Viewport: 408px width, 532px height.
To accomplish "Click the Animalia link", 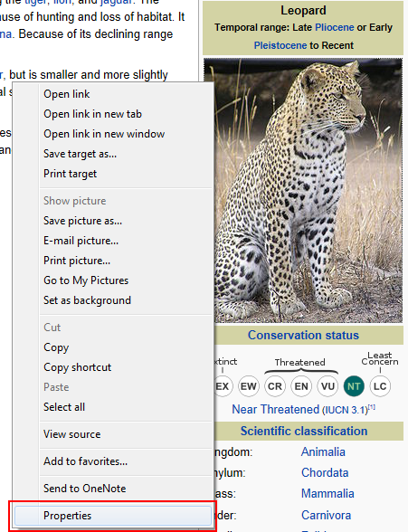I will click(323, 452).
